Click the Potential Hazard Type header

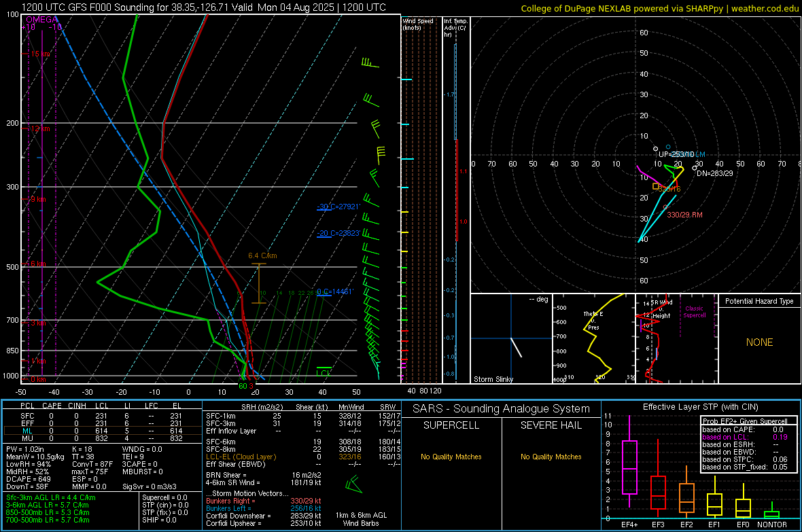[760, 301]
